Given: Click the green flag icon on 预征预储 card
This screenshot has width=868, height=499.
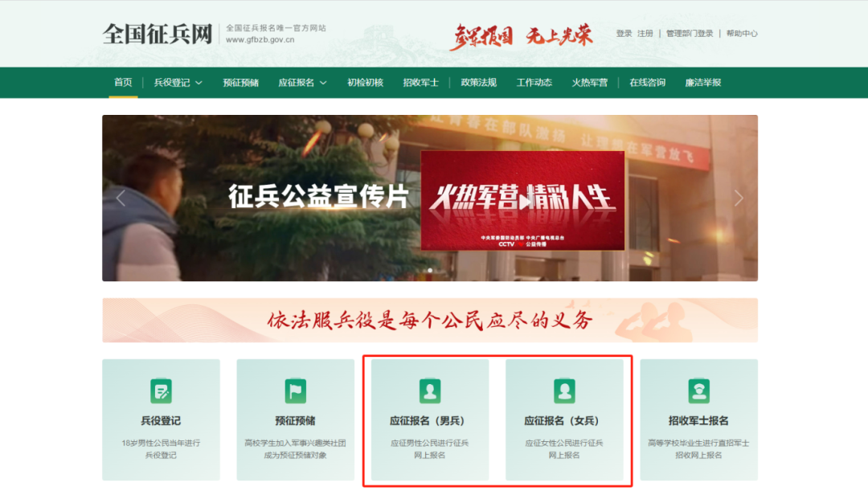Looking at the screenshot, I should point(295,391).
